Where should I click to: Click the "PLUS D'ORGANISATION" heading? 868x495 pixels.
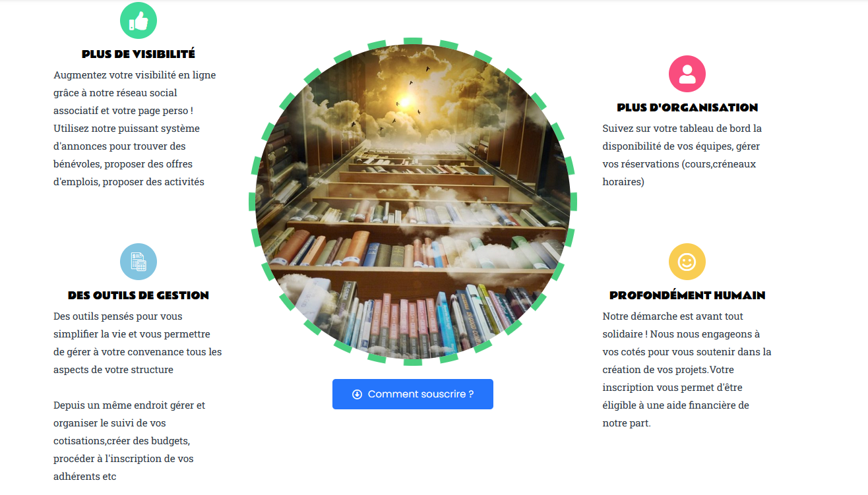[687, 107]
